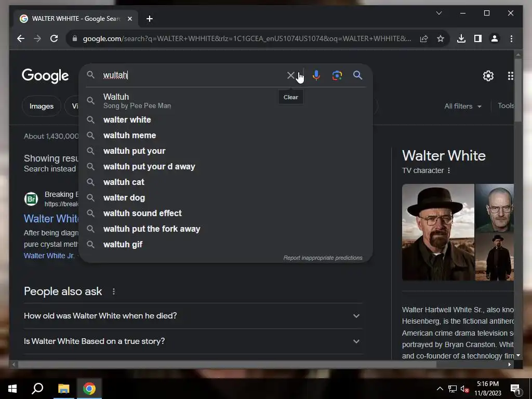Share this page from address bar
532x399 pixels.
pos(424,38)
